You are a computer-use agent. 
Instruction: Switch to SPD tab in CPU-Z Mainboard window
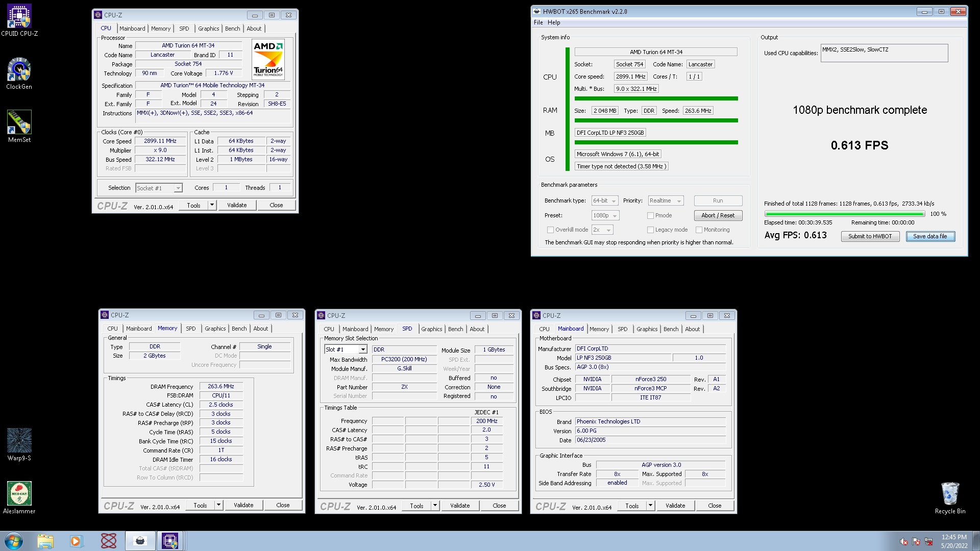pyautogui.click(x=622, y=329)
